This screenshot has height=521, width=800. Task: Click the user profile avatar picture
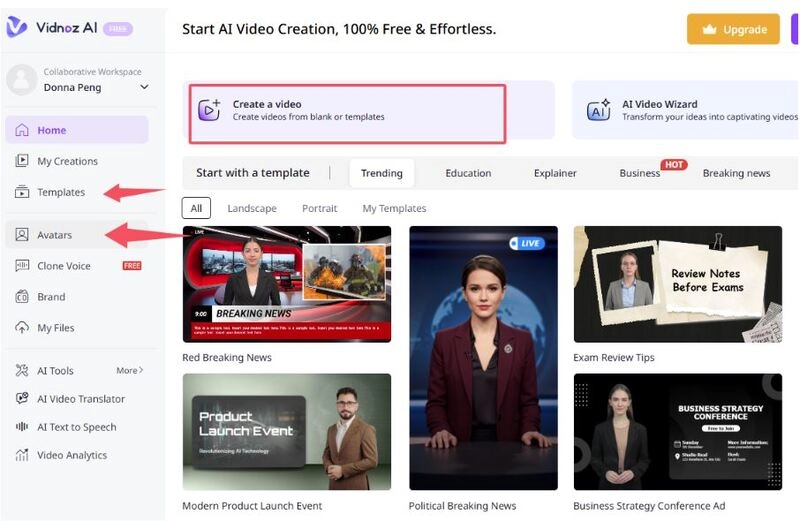(x=21, y=80)
